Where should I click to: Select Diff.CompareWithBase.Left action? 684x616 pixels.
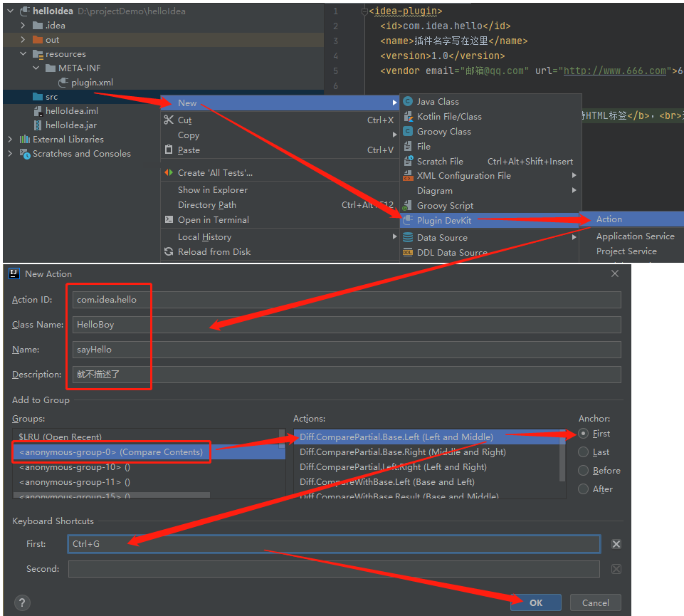tap(426, 482)
